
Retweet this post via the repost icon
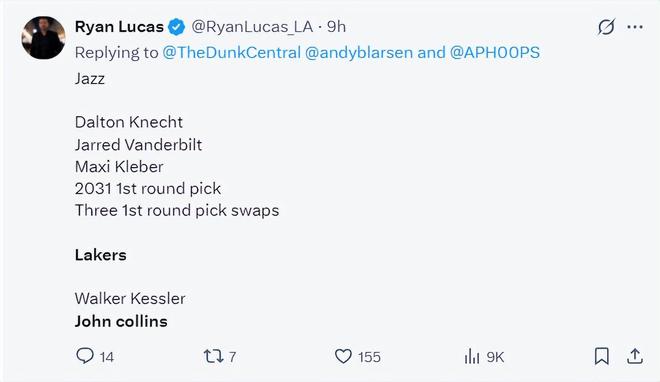pos(213,356)
